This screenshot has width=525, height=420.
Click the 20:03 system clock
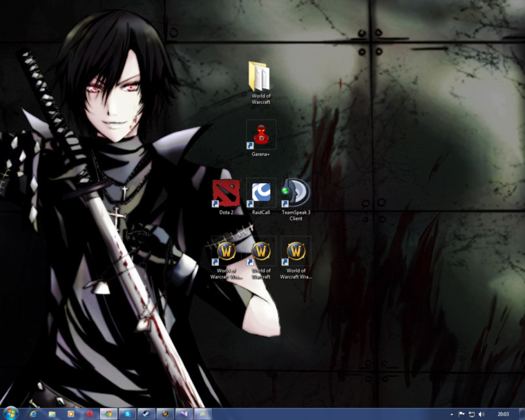coord(503,414)
